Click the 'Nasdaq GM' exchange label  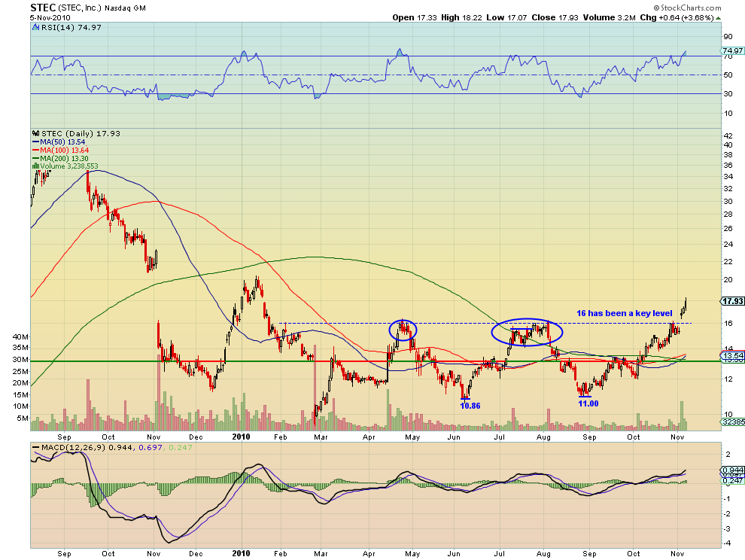tap(126, 8)
